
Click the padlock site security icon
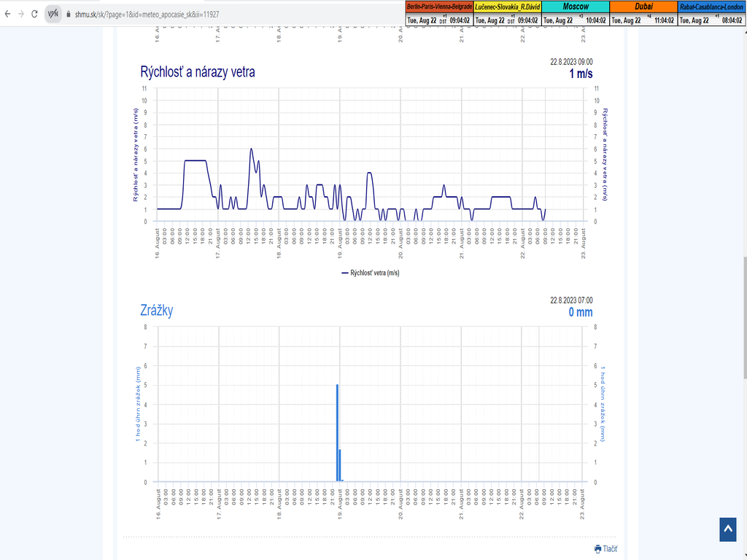68,14
